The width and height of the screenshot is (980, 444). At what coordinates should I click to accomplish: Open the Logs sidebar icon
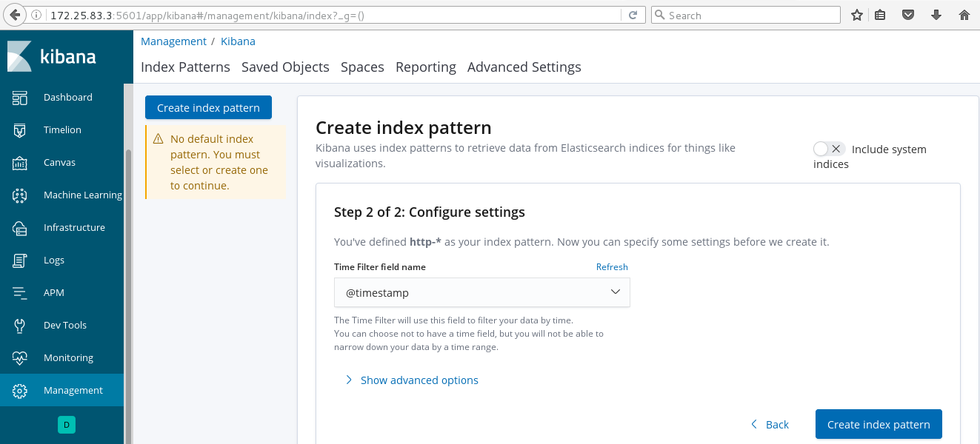(x=20, y=260)
